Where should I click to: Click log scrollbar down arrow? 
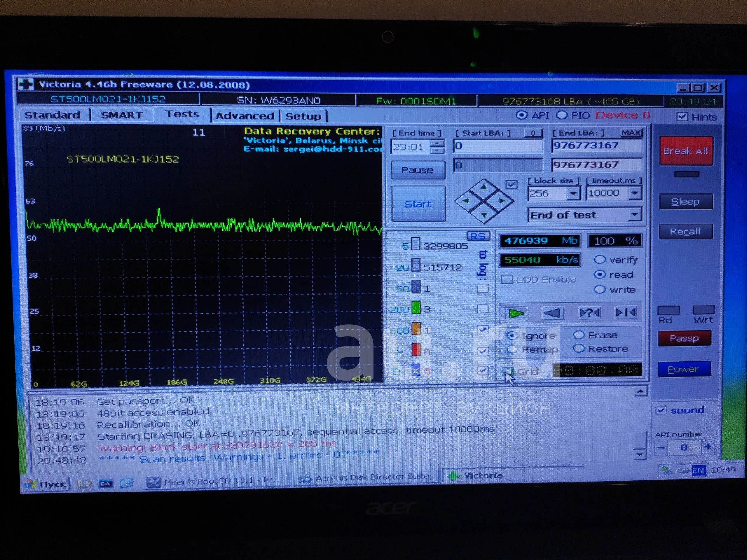(x=639, y=454)
